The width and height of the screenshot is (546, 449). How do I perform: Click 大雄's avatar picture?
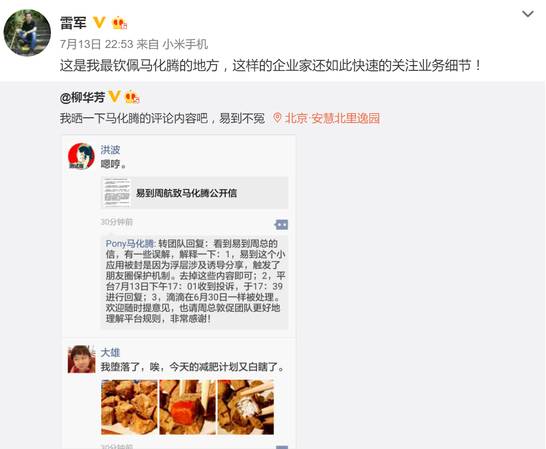pos(81,359)
